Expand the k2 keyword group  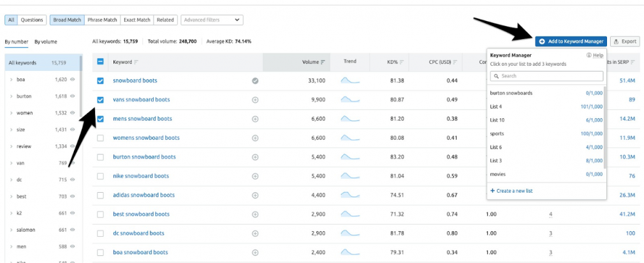[11, 213]
